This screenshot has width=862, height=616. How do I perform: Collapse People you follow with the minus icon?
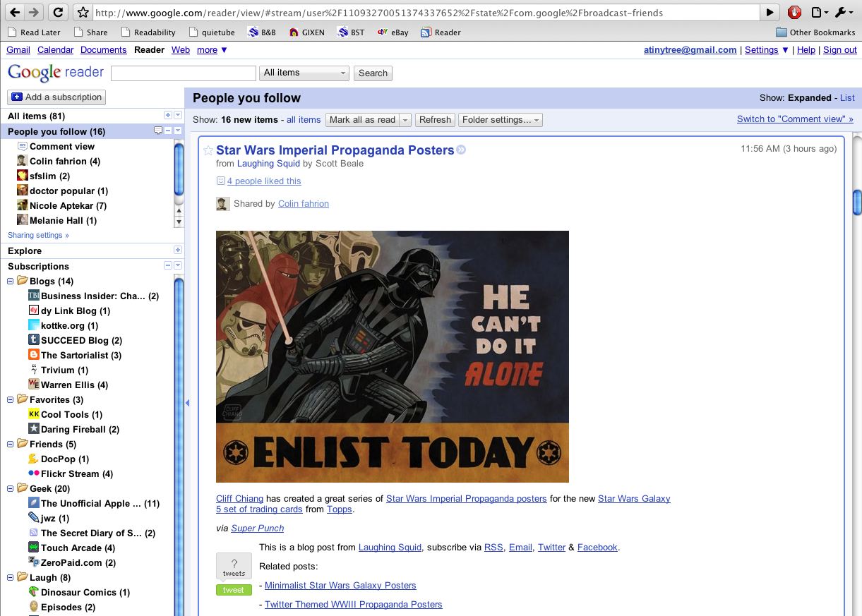coord(168,131)
